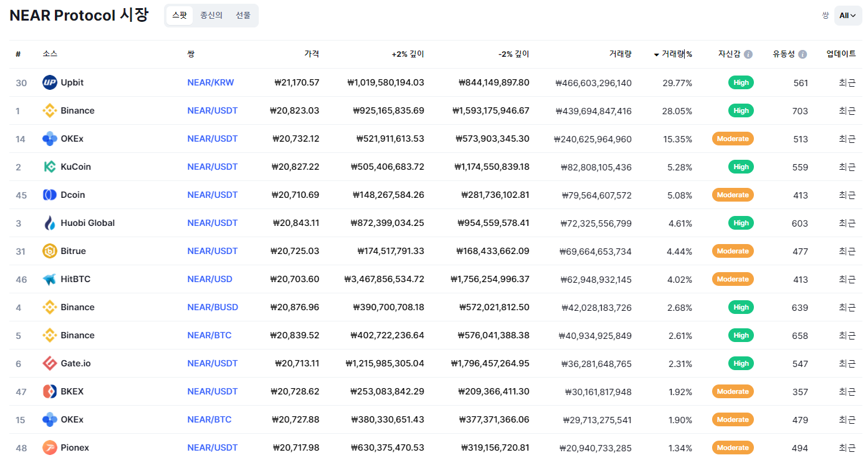Click the HitBTC exchange logo icon
The width and height of the screenshot is (868, 460).
click(x=50, y=279)
